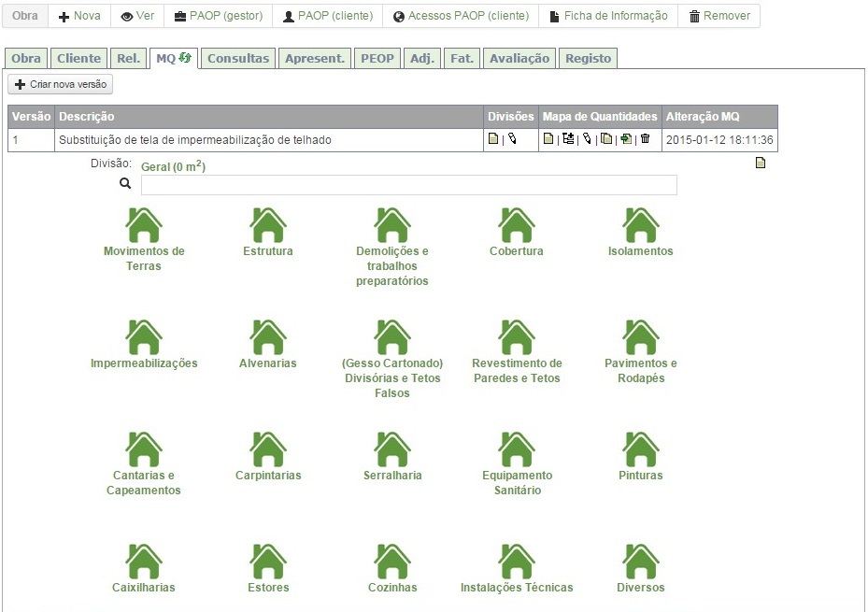Open the Fat. tab

coord(462,58)
